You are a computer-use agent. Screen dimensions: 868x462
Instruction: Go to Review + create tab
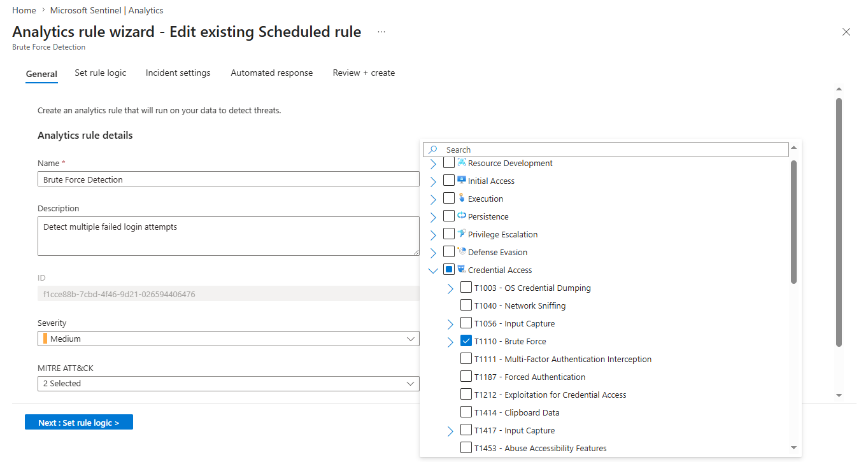[364, 73]
